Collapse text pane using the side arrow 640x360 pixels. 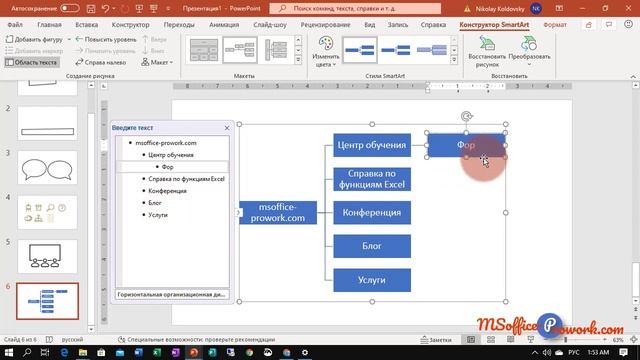[238, 212]
